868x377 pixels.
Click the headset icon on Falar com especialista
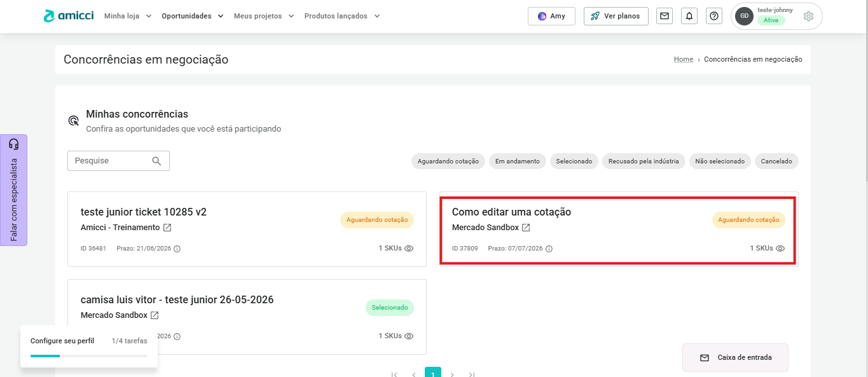tap(13, 144)
